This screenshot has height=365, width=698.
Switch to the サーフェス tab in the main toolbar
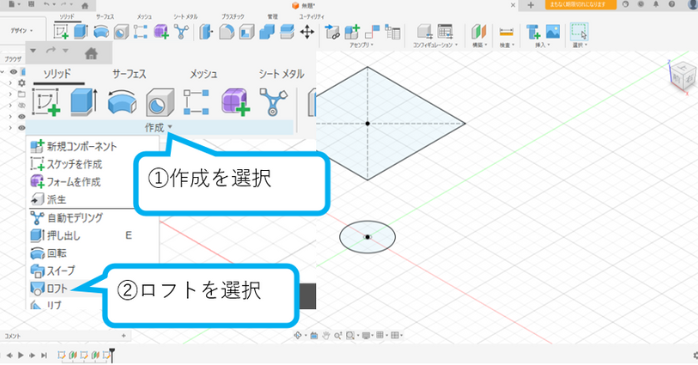(105, 16)
